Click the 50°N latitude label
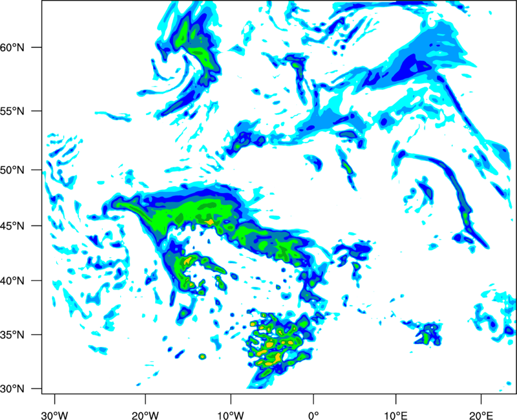 12,170
